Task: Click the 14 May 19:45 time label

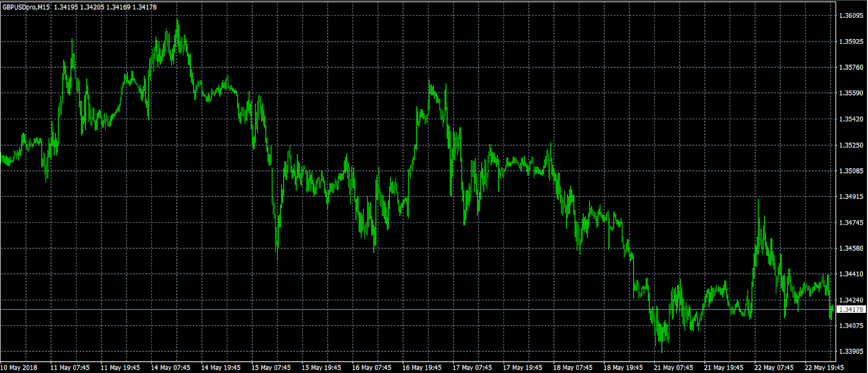Action: click(221, 368)
